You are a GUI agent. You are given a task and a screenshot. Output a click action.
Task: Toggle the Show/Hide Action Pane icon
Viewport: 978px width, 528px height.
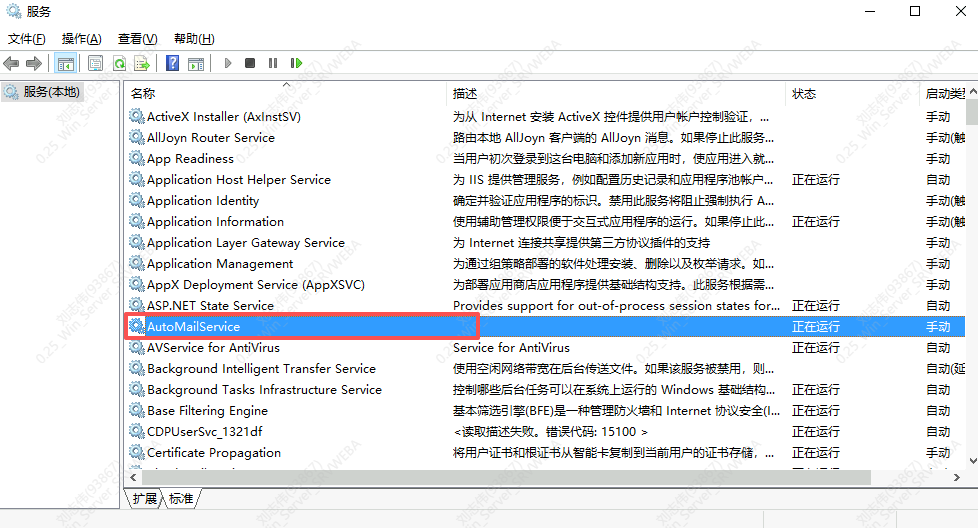point(196,63)
